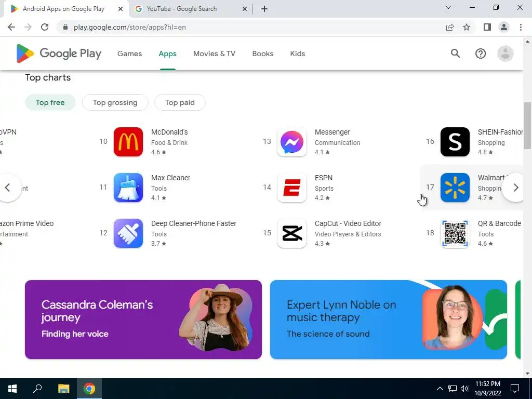532x399 pixels.
Task: Show hidden system tray icons
Action: (x=440, y=389)
